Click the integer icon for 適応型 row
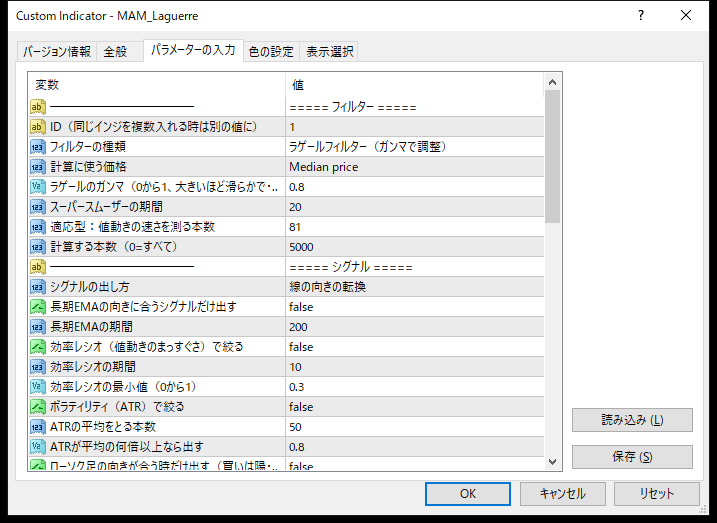The image size is (717, 523). [38, 227]
